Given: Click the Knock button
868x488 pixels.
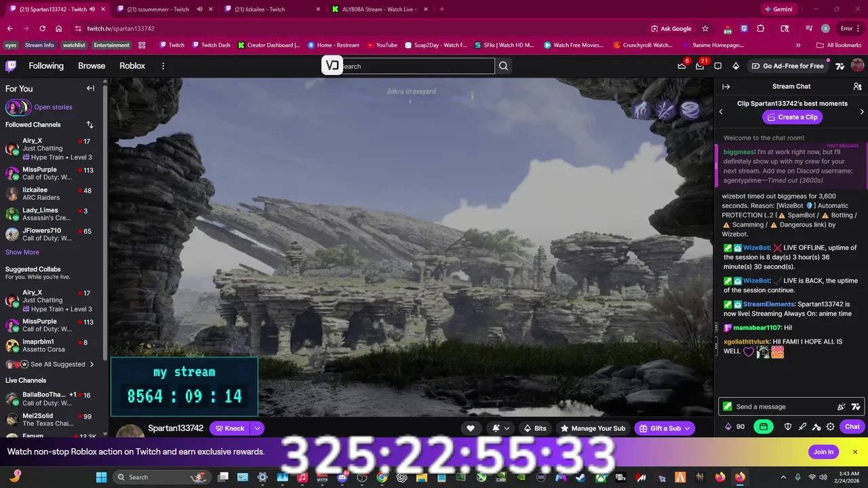Looking at the screenshot, I should tap(230, 428).
